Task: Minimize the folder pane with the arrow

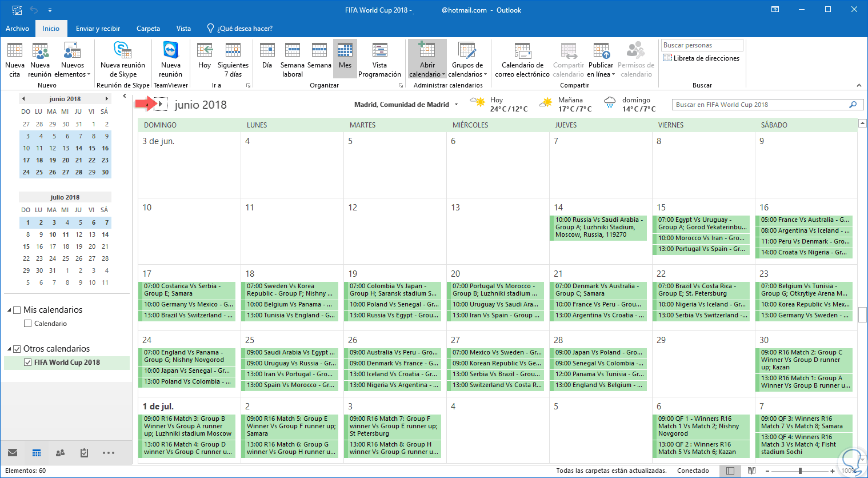Action: (x=125, y=96)
